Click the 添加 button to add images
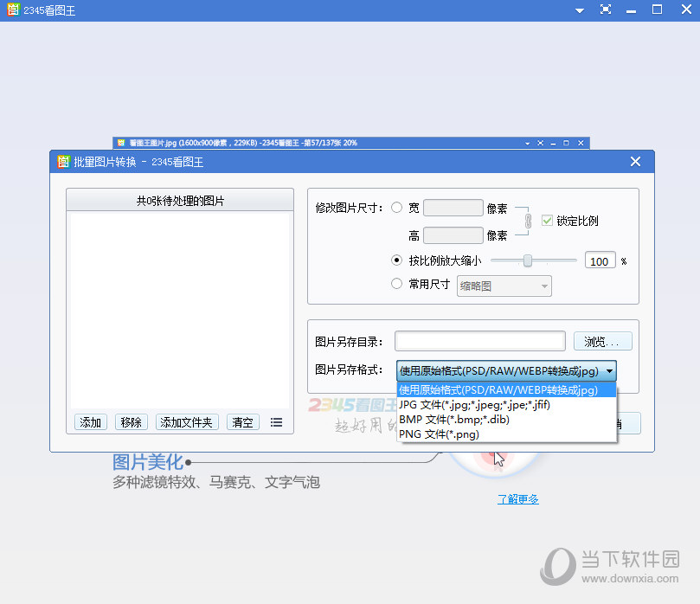 click(90, 421)
